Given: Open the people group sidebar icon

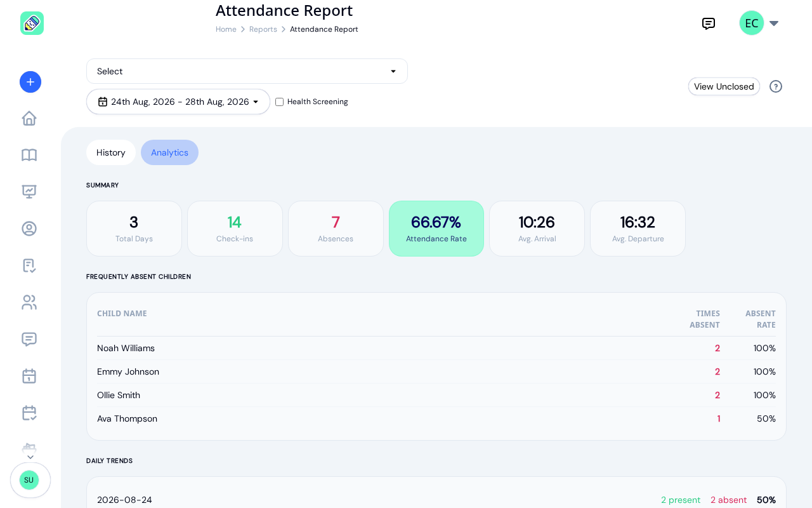Looking at the screenshot, I should pyautogui.click(x=29, y=302).
